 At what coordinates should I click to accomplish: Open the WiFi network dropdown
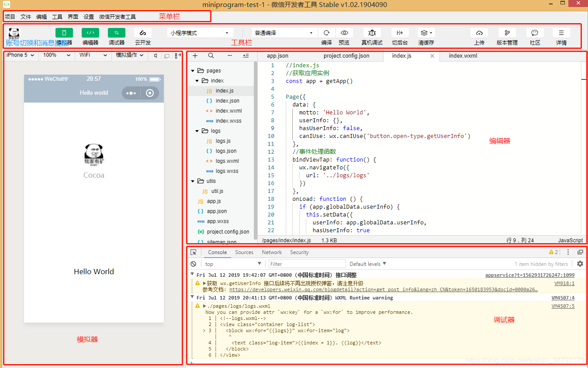click(93, 55)
